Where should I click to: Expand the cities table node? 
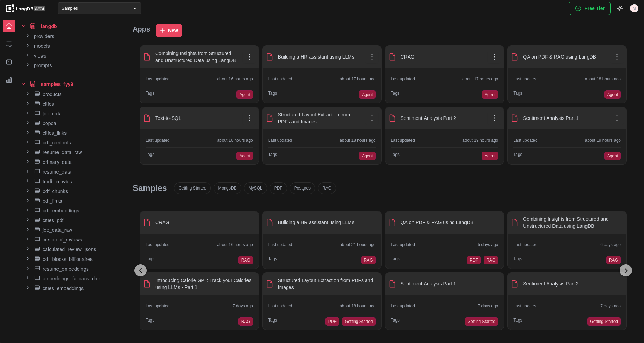click(28, 104)
